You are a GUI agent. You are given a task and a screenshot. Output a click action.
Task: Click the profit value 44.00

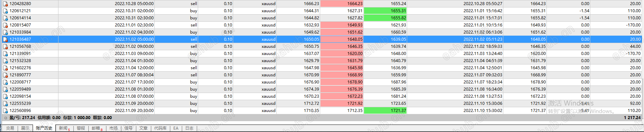tap(635, 46)
